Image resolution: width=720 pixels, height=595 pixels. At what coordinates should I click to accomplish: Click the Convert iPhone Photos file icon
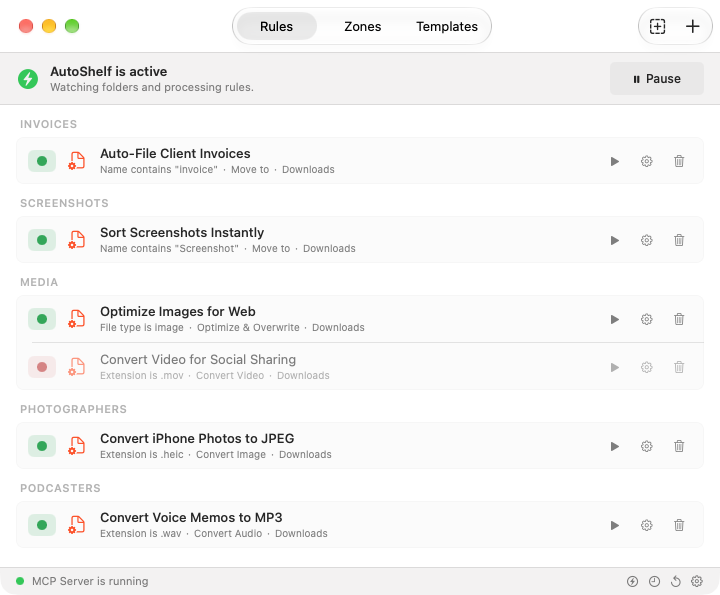pos(77,446)
